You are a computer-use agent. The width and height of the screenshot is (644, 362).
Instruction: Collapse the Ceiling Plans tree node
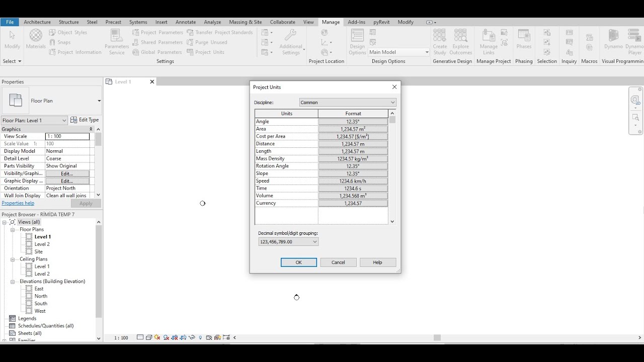point(13,259)
